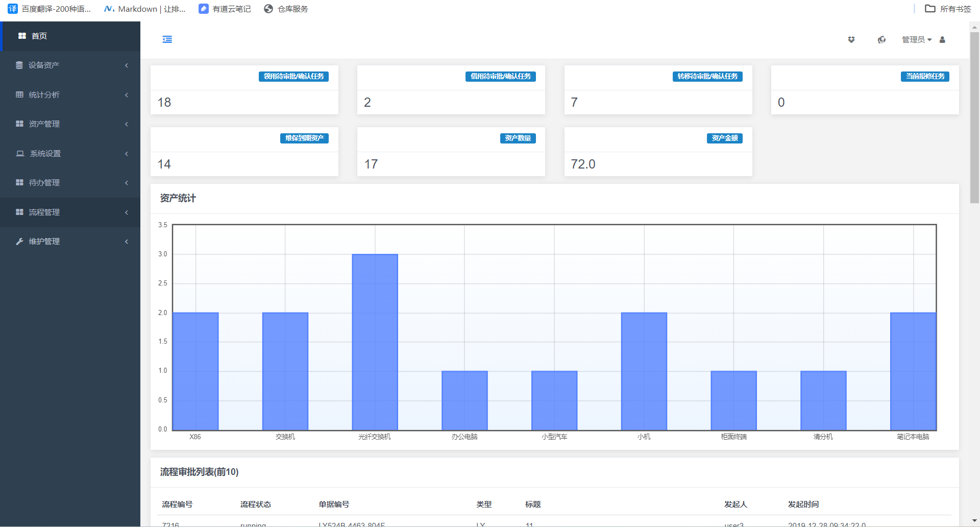Click the 发起时间 column header
This screenshot has width=980, height=527.
point(803,504)
